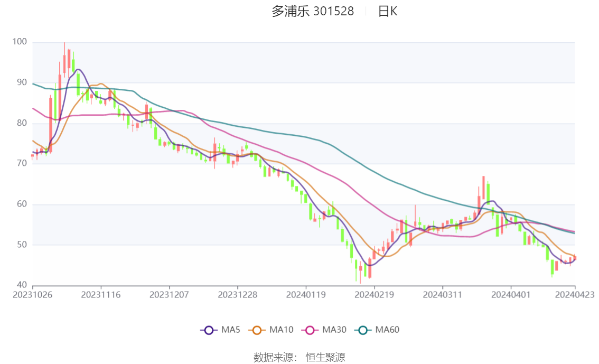Click the 20231026 date axis label

pos(32,295)
